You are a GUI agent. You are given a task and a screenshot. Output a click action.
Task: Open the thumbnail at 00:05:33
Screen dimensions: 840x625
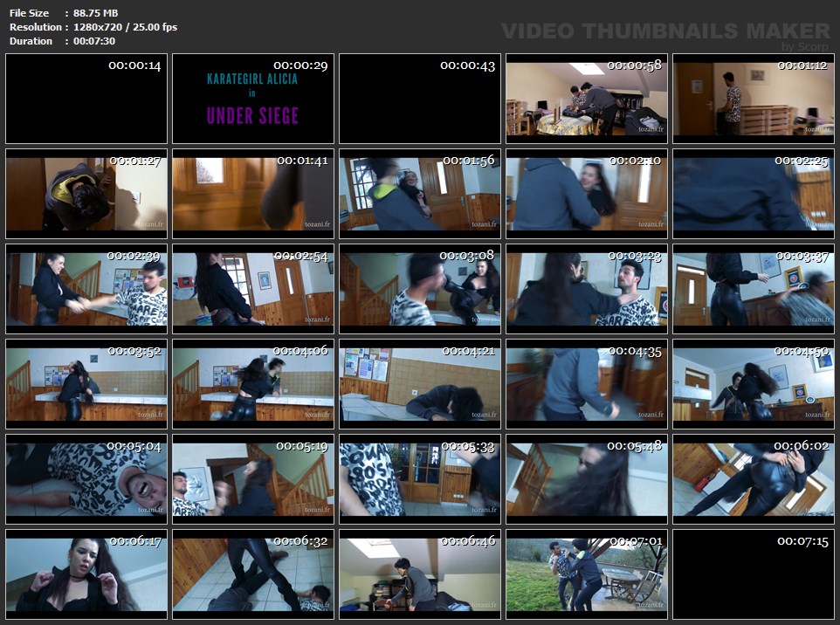[x=420, y=479]
